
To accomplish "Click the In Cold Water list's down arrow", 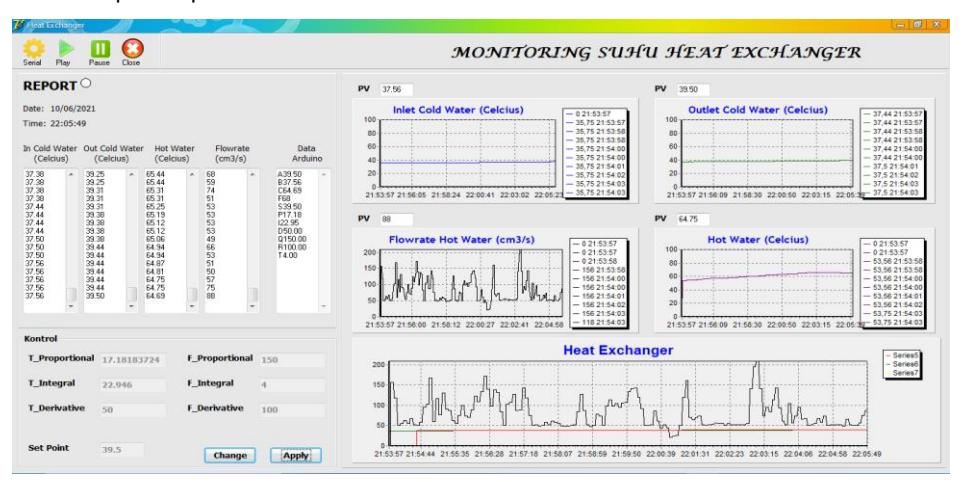I will 72,306.
